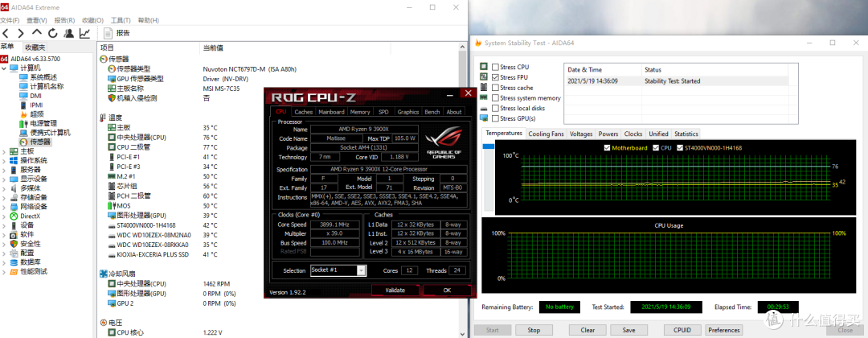Enable the Stress CPU checkbox
The image size is (868, 338).
495,67
